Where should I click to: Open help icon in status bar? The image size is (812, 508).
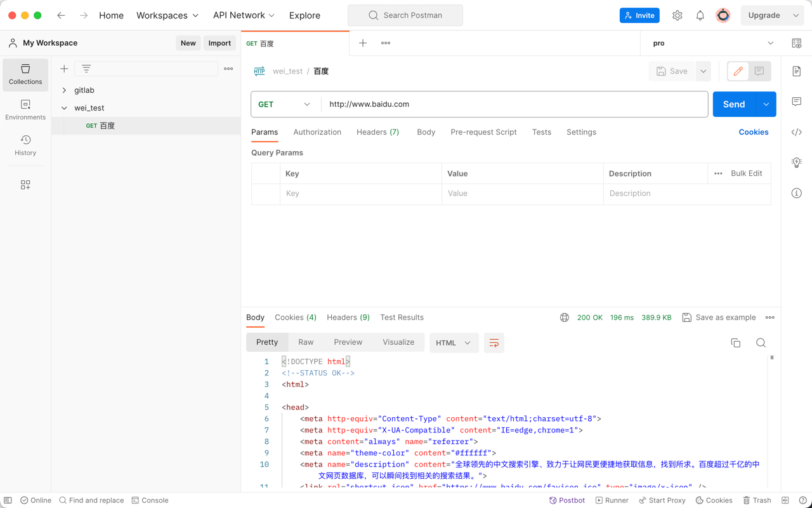click(803, 500)
